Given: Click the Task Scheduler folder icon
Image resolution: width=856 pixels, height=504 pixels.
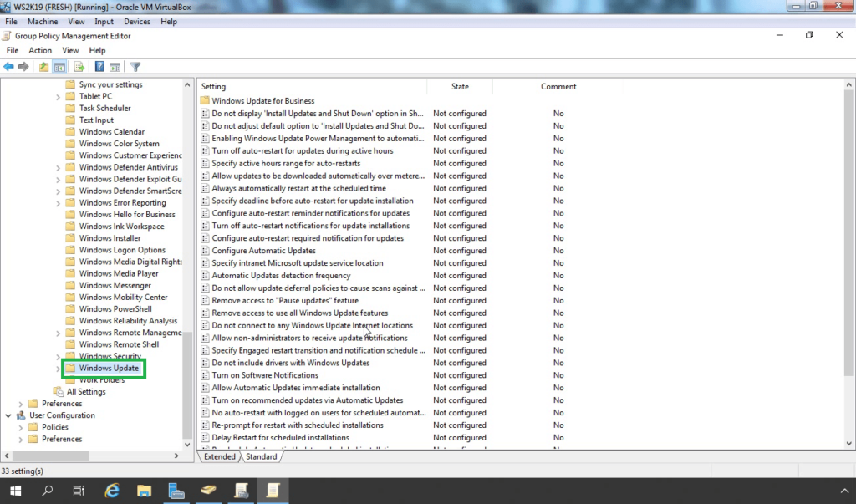Looking at the screenshot, I should pos(70,108).
